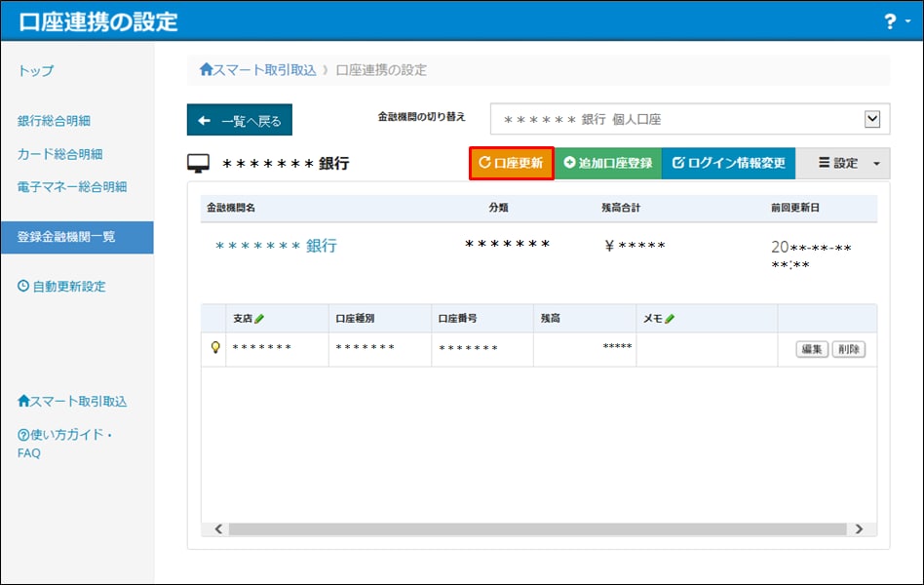Go to トップ in sidebar
The image size is (924, 585).
tap(36, 71)
